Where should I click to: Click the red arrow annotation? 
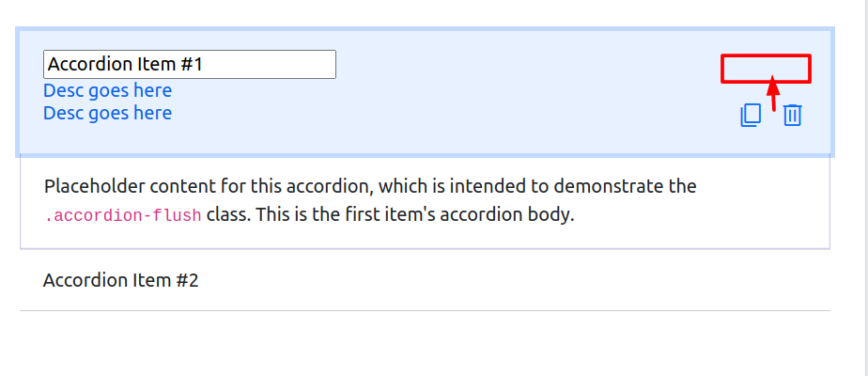pos(773,93)
